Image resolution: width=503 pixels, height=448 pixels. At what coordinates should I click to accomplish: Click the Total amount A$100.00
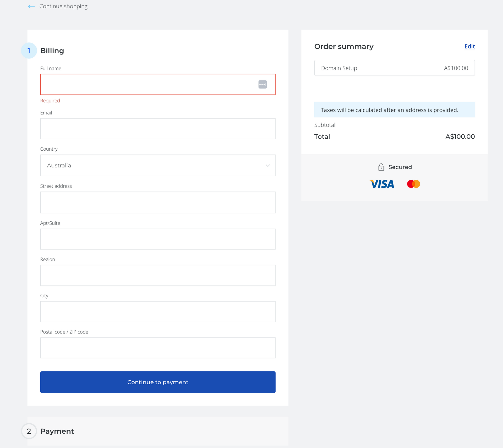(x=460, y=136)
